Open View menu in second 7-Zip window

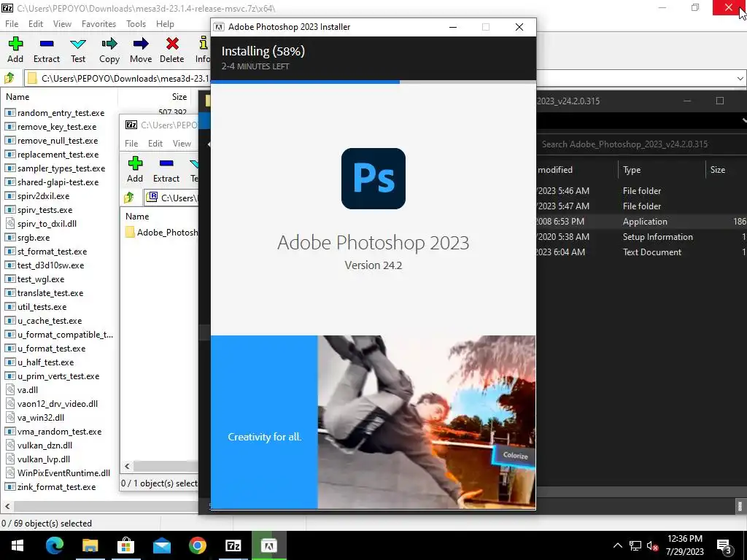click(x=182, y=144)
